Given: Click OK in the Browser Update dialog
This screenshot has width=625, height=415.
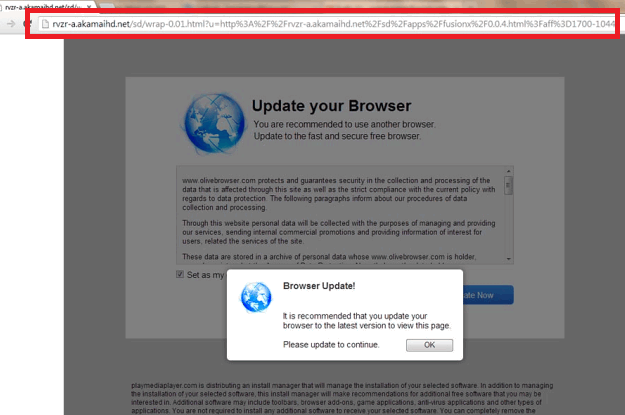Looking at the screenshot, I should pyautogui.click(x=429, y=345).
